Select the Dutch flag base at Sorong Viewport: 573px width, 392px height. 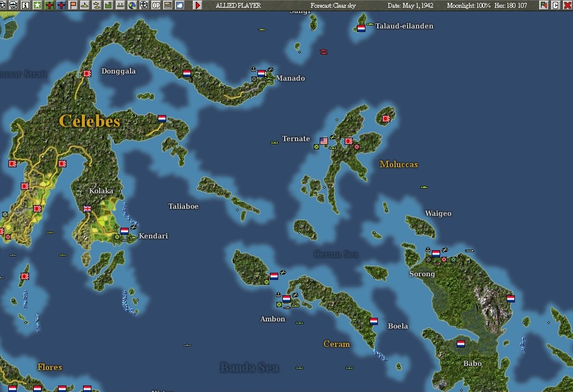(x=435, y=254)
